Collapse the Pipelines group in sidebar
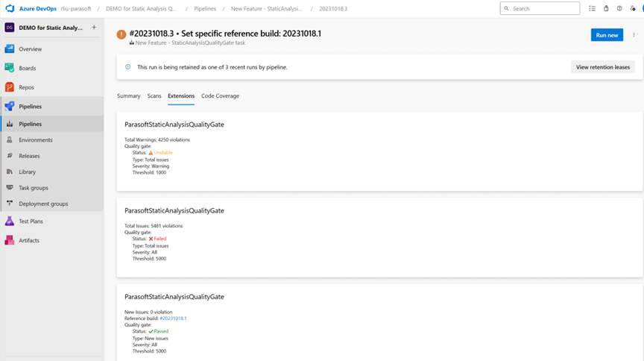This screenshot has height=361, width=644. click(30, 107)
